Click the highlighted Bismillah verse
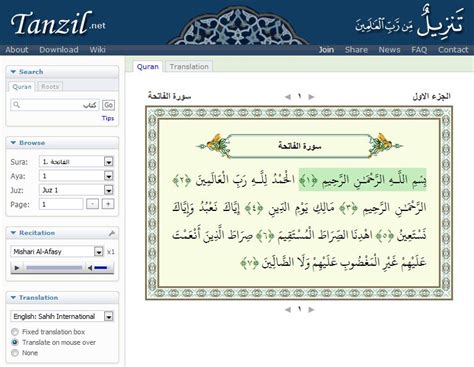Screen dimensions: 474x367 (362, 180)
